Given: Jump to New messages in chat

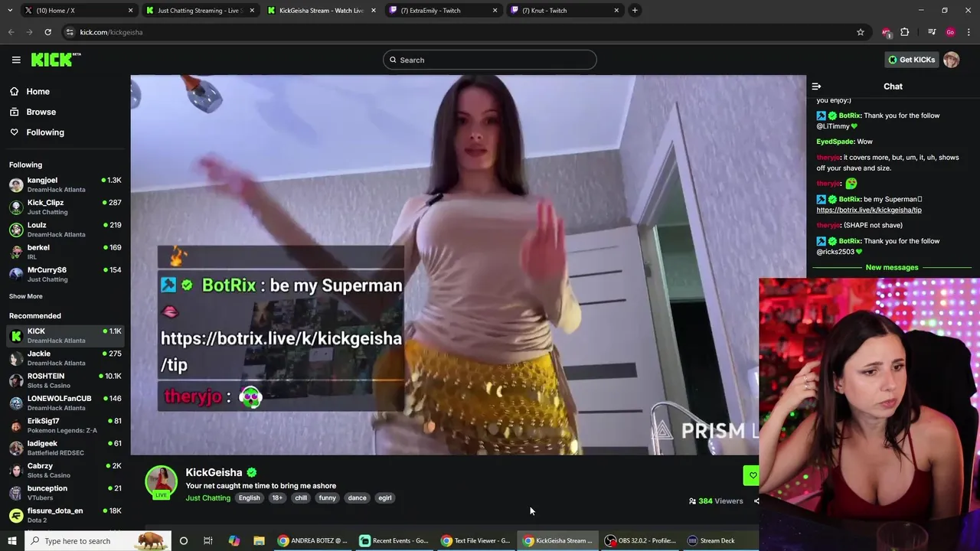Looking at the screenshot, I should 892,267.
